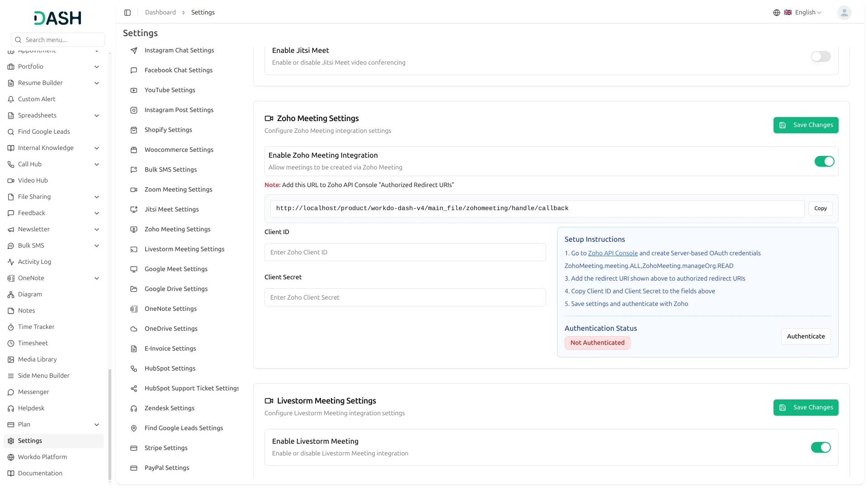Turn off Enable Livestorm Meeting switch

821,447
